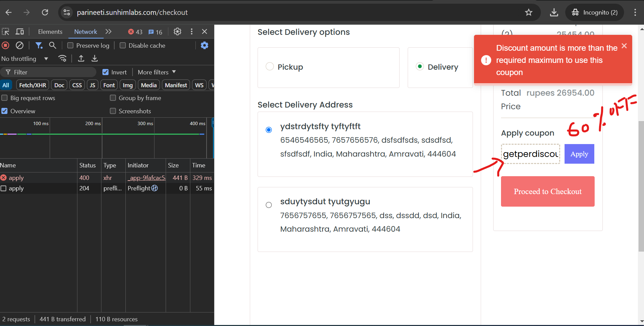Image resolution: width=644 pixels, height=326 pixels.
Task: Open network search magnifier
Action: 52,45
